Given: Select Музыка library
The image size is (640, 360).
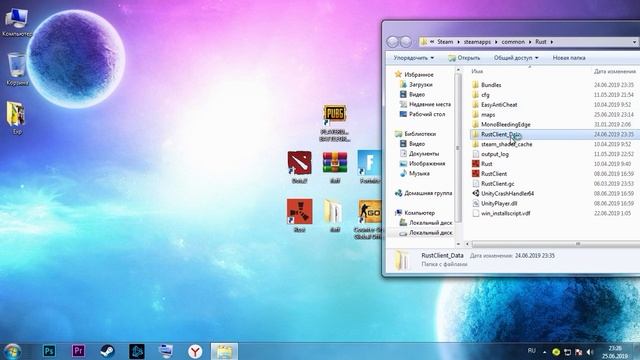Looking at the screenshot, I should (x=414, y=173).
